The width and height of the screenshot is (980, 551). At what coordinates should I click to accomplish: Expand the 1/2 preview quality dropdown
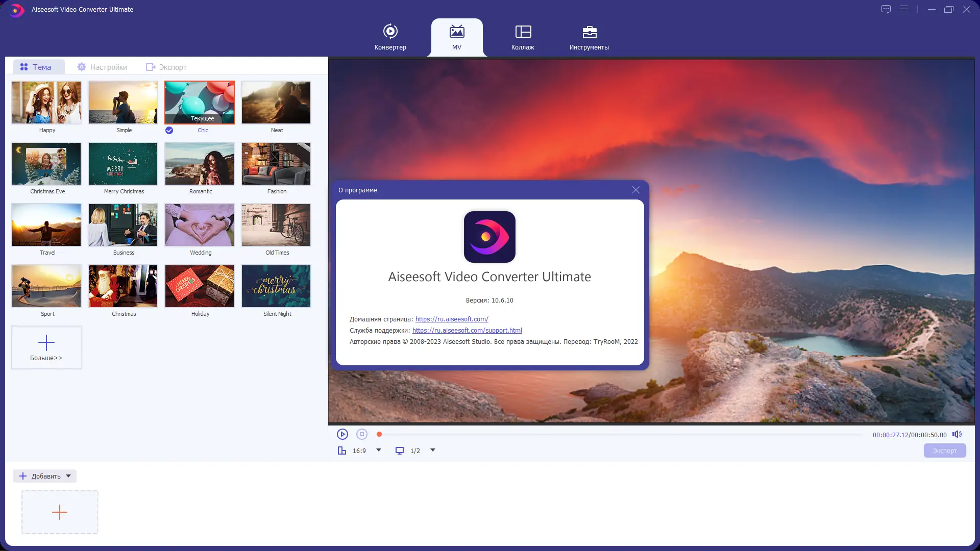pyautogui.click(x=433, y=450)
